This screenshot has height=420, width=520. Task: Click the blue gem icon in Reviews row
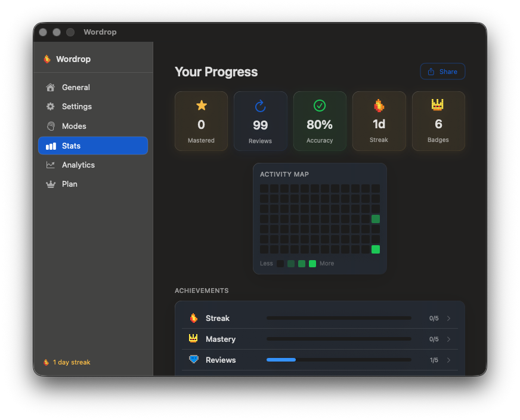[194, 359]
